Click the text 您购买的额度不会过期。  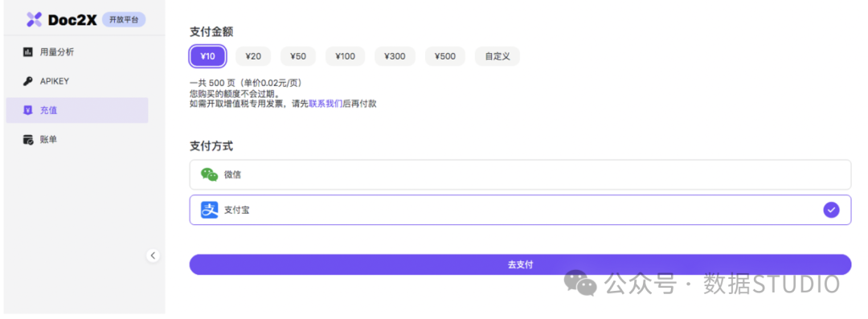pyautogui.click(x=235, y=93)
